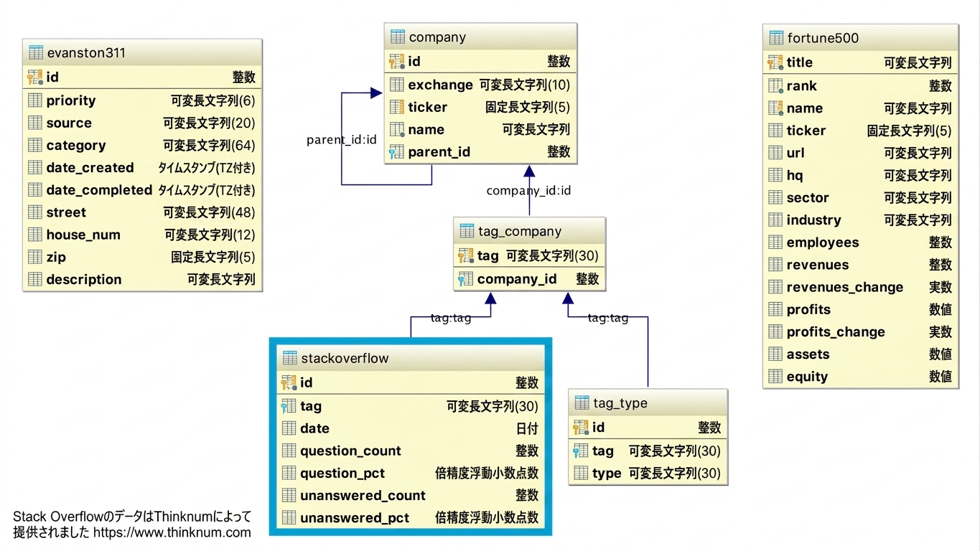The height and width of the screenshot is (551, 980).
Task: Click the date column name in stackoverflow
Action: 314,428
